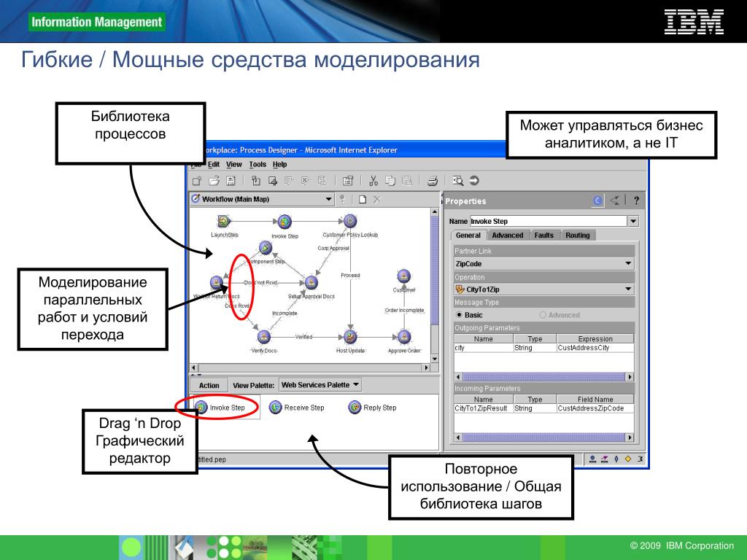Switch to the Advanced tab
Image resolution: width=747 pixels, height=560 pixels.
click(508, 236)
